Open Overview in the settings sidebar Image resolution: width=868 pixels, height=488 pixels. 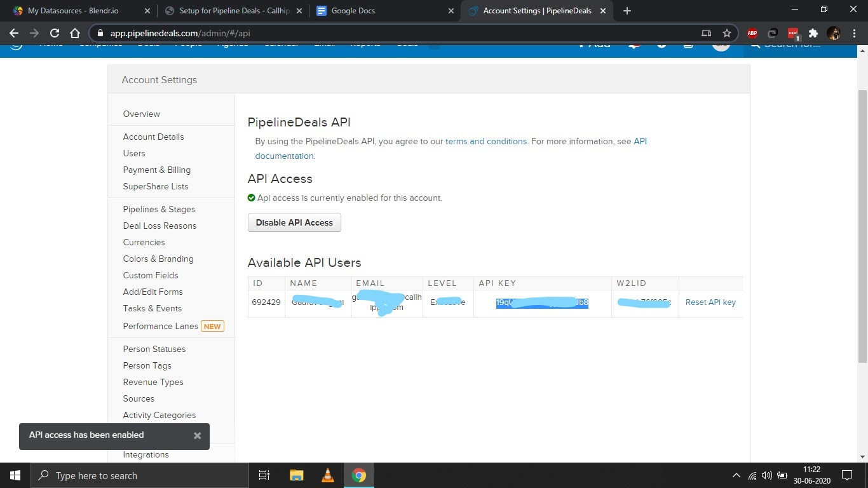142,114
